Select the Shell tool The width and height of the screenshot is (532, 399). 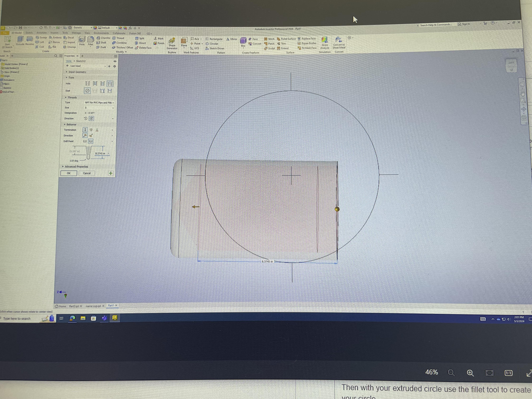point(101,43)
